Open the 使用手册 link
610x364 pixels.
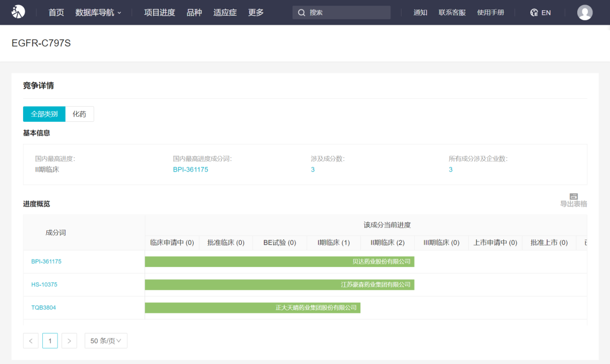[x=490, y=12]
